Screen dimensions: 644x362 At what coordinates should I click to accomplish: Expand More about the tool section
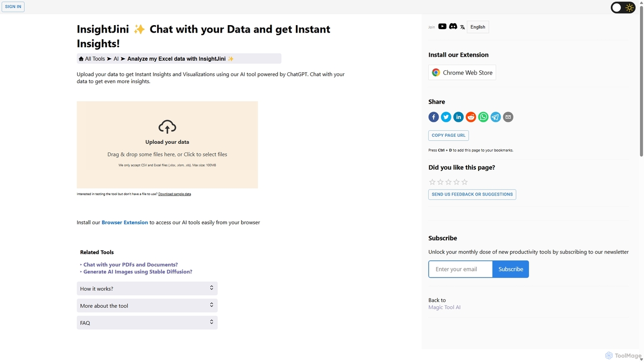(x=147, y=306)
